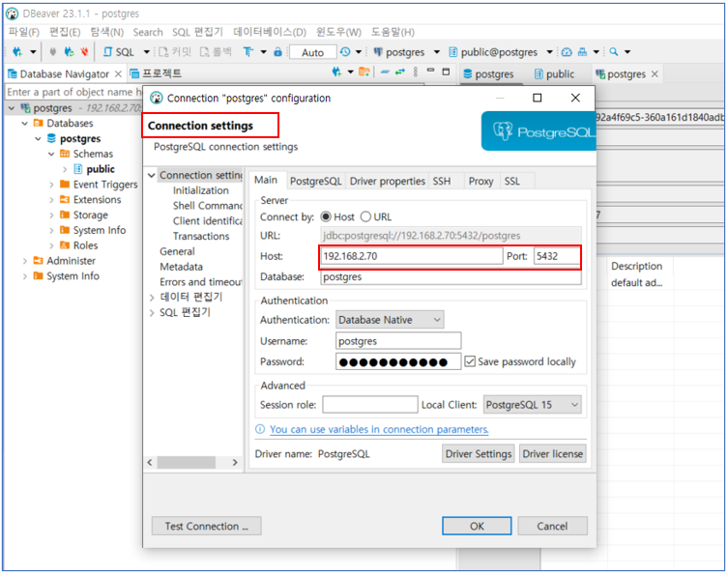The width and height of the screenshot is (728, 574).
Task: Click the New Database Connection plug icon in main toolbar
Action: coord(17,51)
